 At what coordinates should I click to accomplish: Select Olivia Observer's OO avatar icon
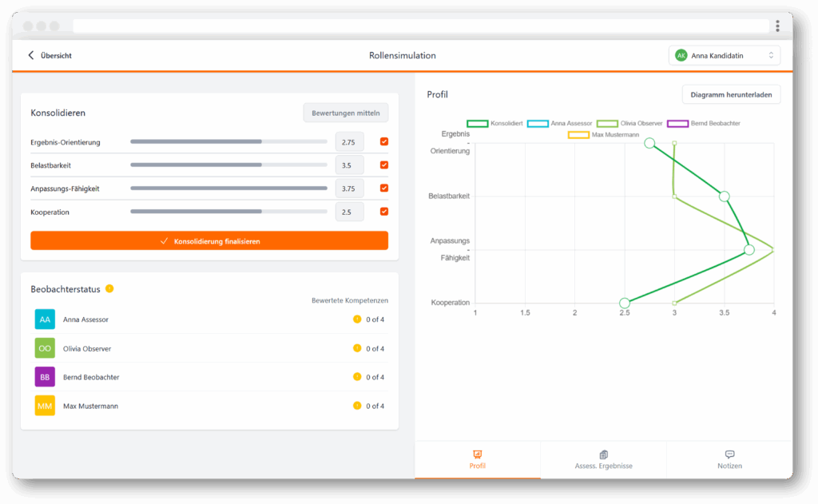(x=44, y=347)
